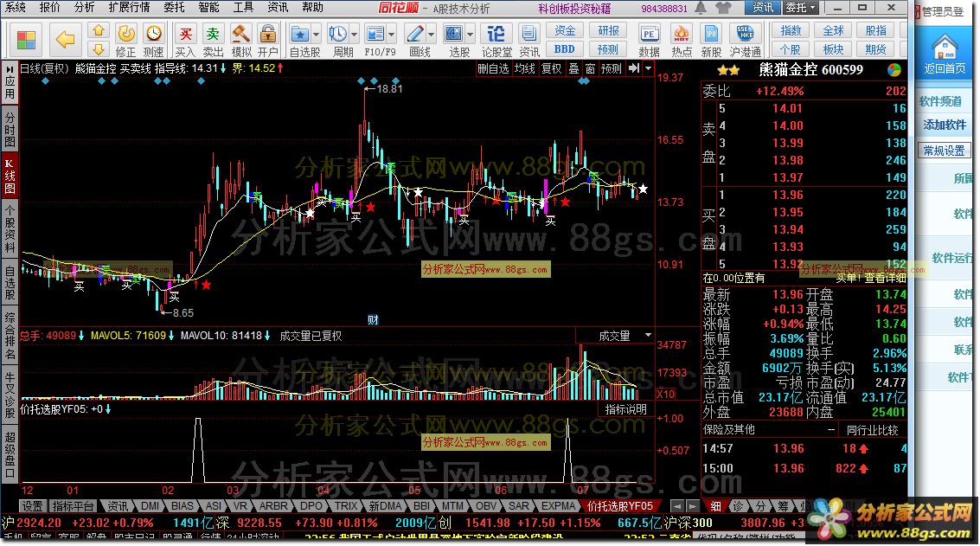Image resolution: width=980 pixels, height=546 pixels.
Task: Switch to the TRIX indicator tab
Action: pyautogui.click(x=346, y=506)
